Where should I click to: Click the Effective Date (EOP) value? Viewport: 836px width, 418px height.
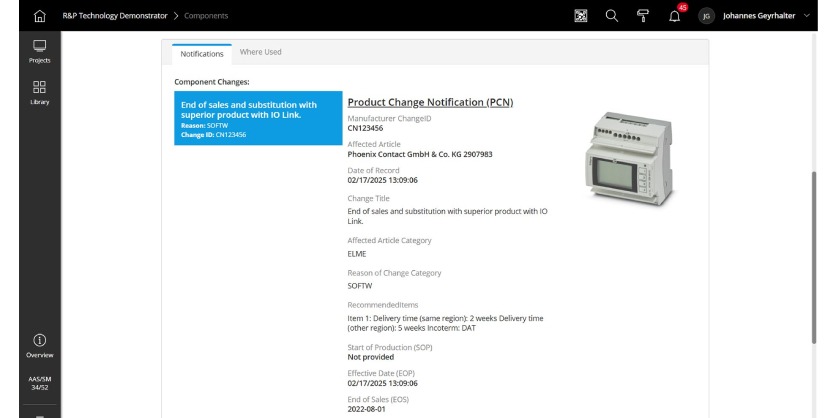[382, 383]
